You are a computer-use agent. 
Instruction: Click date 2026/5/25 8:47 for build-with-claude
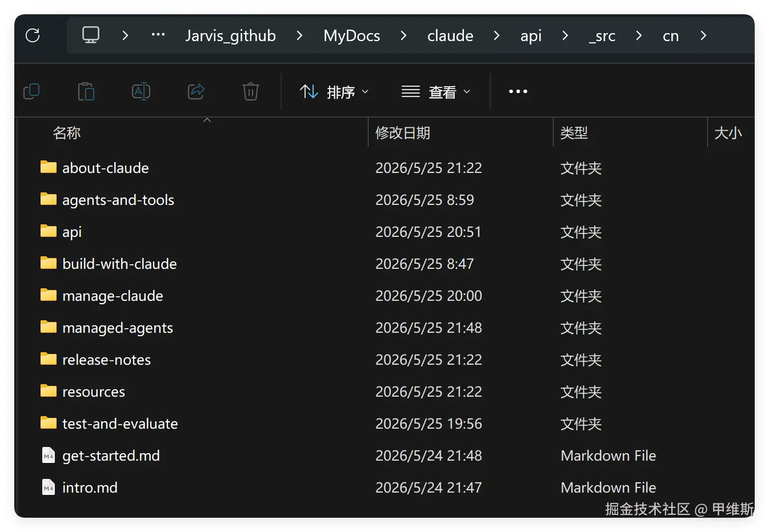click(x=424, y=264)
